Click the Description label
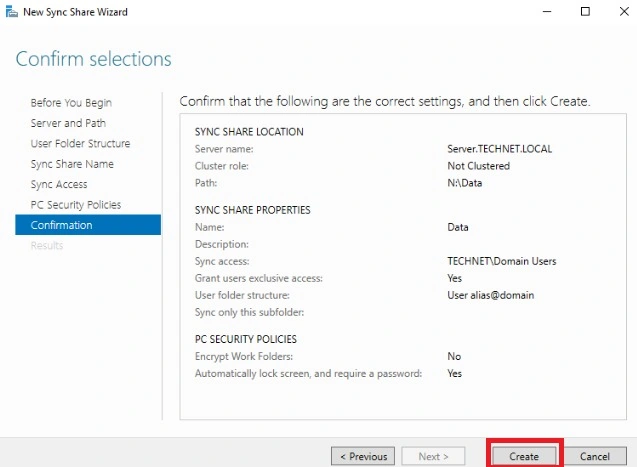 [x=222, y=244]
